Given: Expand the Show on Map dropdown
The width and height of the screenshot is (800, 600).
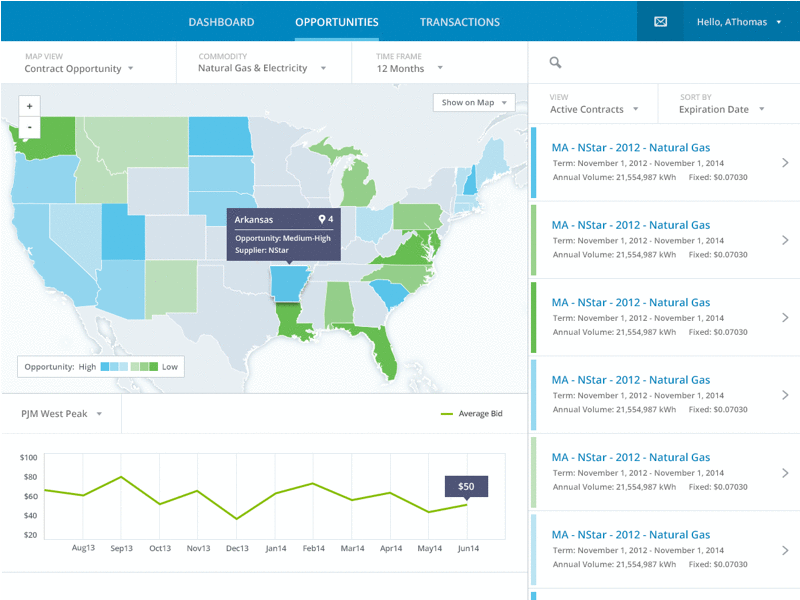Looking at the screenshot, I should tap(473, 101).
